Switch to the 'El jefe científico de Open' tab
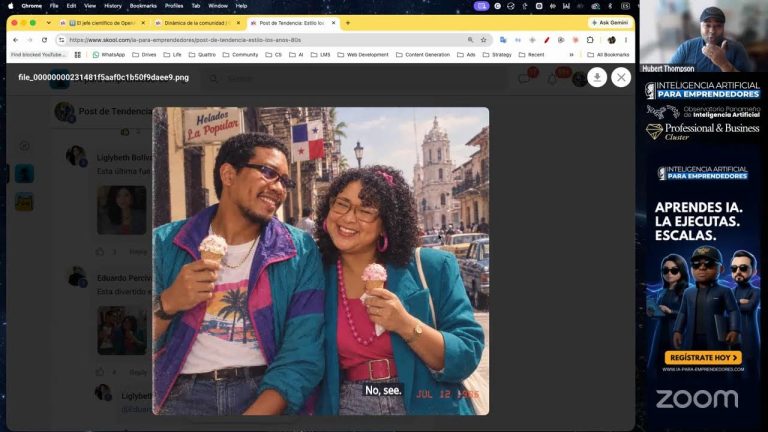This screenshot has height=432, width=768. (x=101, y=23)
